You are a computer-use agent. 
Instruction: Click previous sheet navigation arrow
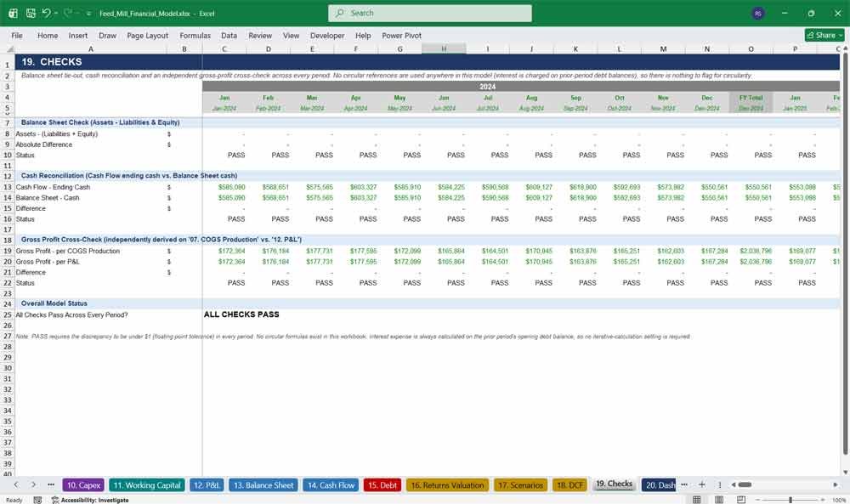pyautogui.click(x=15, y=484)
